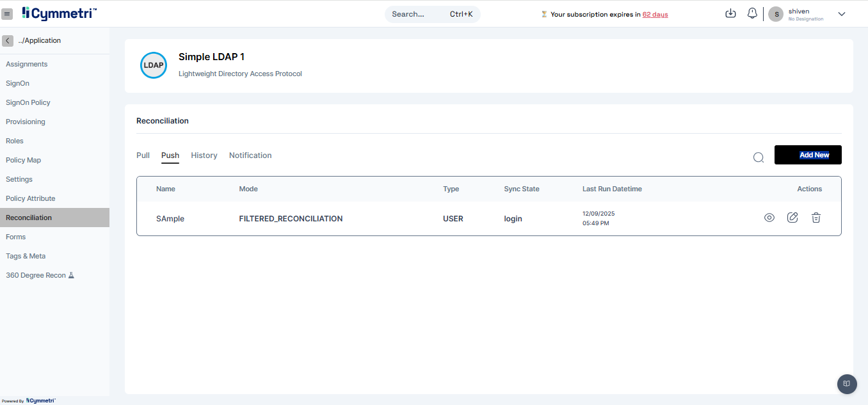The width and height of the screenshot is (868, 405).
Task: Open the notifications bell icon
Action: 752,13
